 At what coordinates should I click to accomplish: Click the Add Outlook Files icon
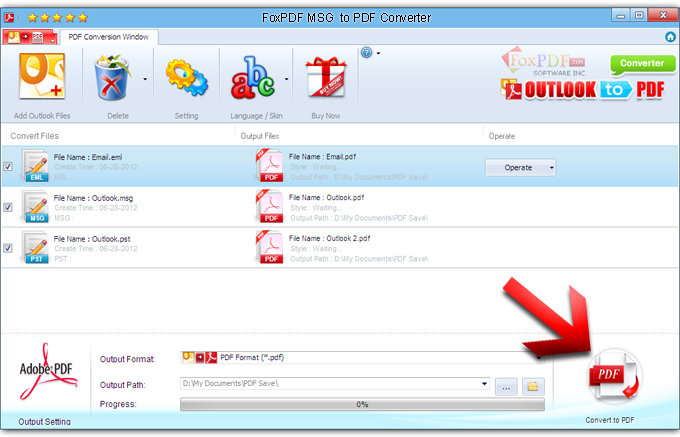[42, 77]
